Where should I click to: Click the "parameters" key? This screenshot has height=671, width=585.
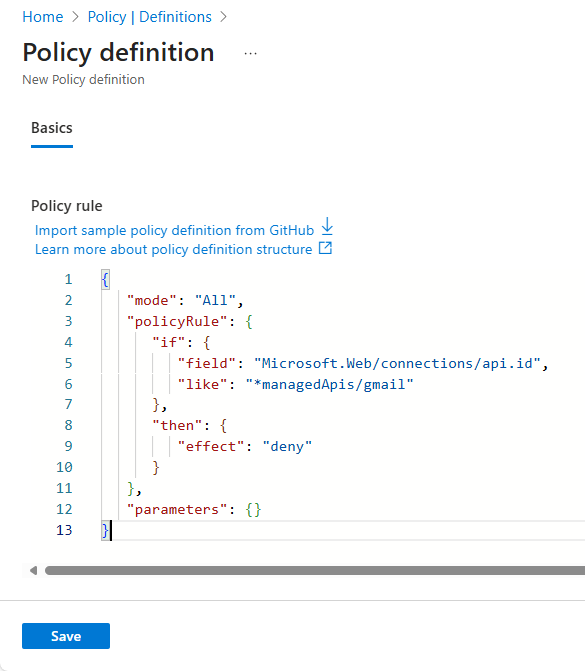click(x=177, y=509)
